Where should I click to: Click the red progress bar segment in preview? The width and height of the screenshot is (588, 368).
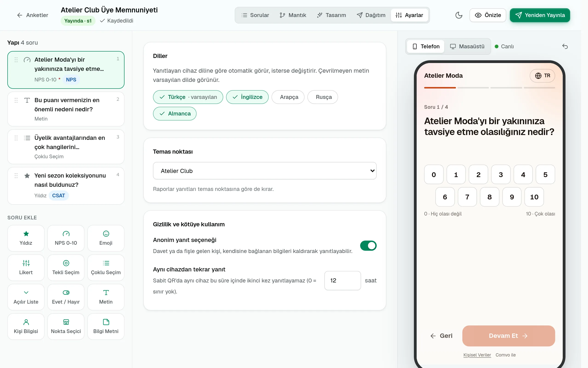(440, 88)
